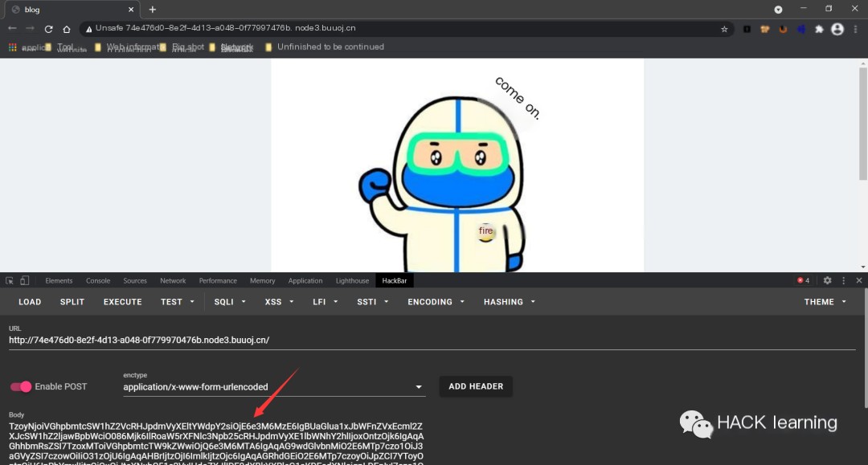Open the 'Unfinished to be continued' bookmark folder

pyautogui.click(x=325, y=47)
